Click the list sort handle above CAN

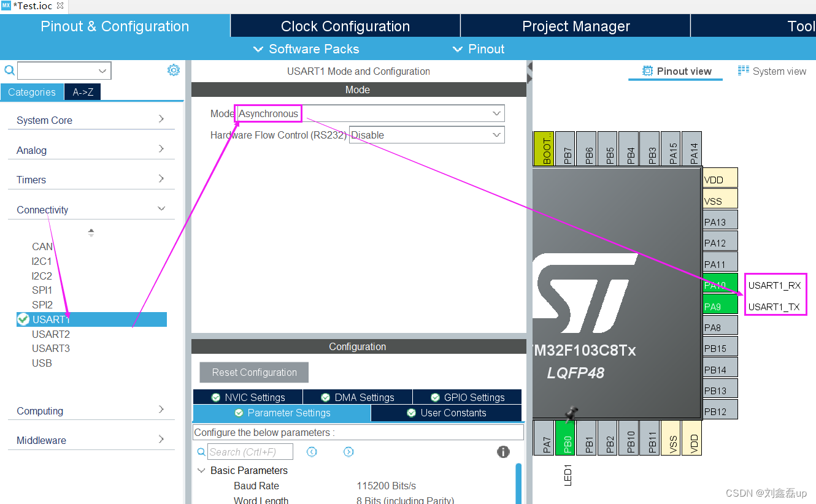91,233
